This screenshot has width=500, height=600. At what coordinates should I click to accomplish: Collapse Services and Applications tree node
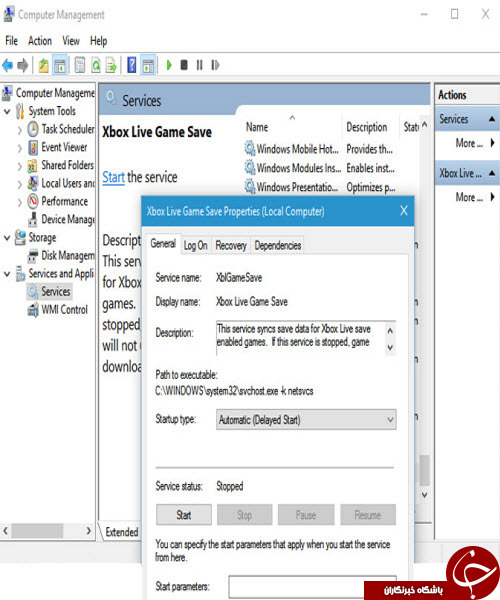7,274
